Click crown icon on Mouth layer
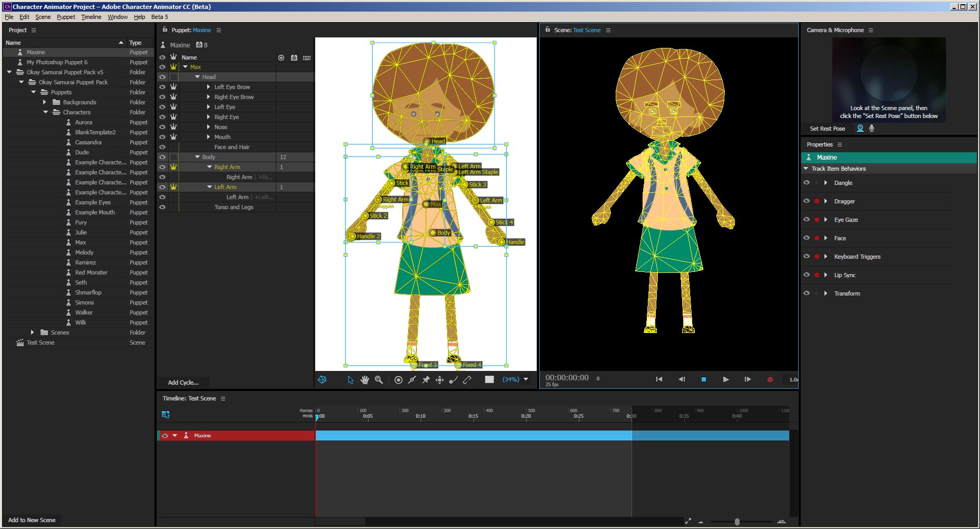Image resolution: width=980 pixels, height=529 pixels. tap(173, 136)
